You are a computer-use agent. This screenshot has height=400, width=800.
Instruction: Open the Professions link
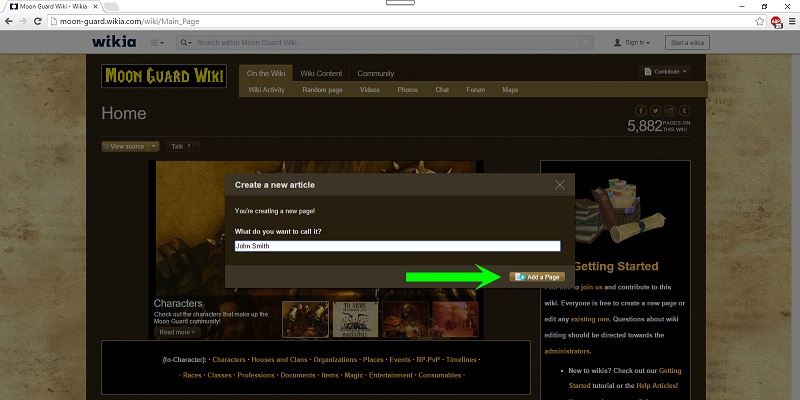(x=256, y=375)
